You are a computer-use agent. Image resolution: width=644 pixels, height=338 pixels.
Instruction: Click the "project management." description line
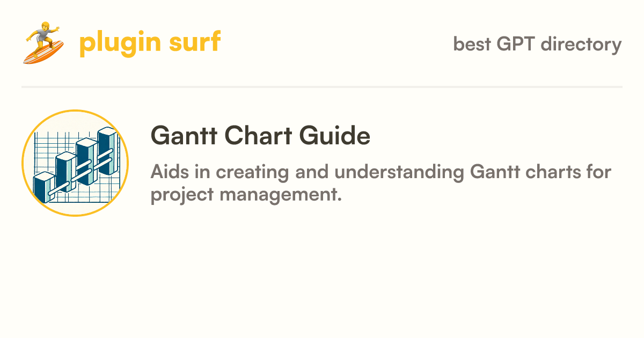pyautogui.click(x=246, y=194)
